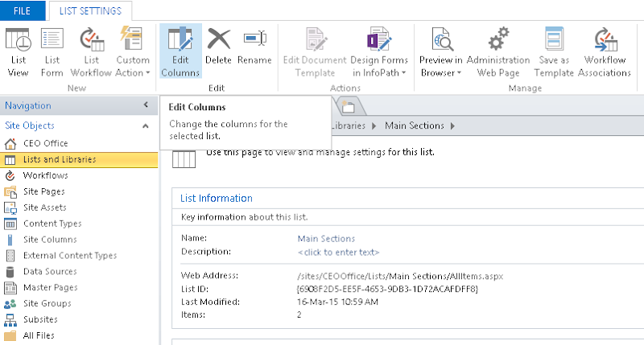The width and height of the screenshot is (644, 345).
Task: Open the FILE tab
Action: (23, 10)
